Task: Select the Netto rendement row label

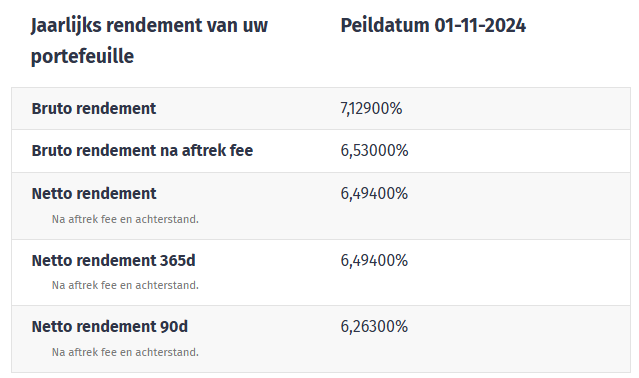Action: click(94, 193)
